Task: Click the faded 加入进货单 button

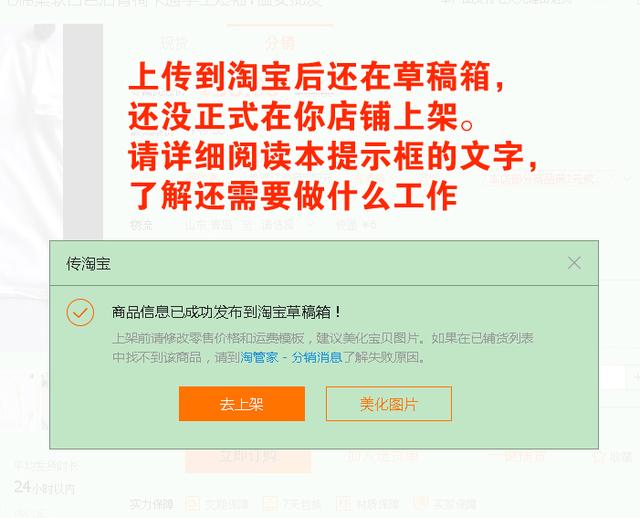Action: coord(381,456)
